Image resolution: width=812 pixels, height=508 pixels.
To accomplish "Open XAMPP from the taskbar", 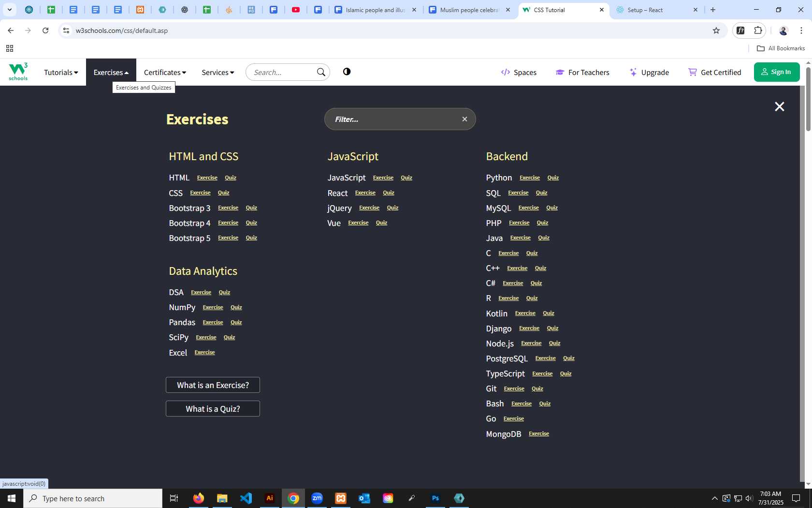I will pyautogui.click(x=341, y=498).
